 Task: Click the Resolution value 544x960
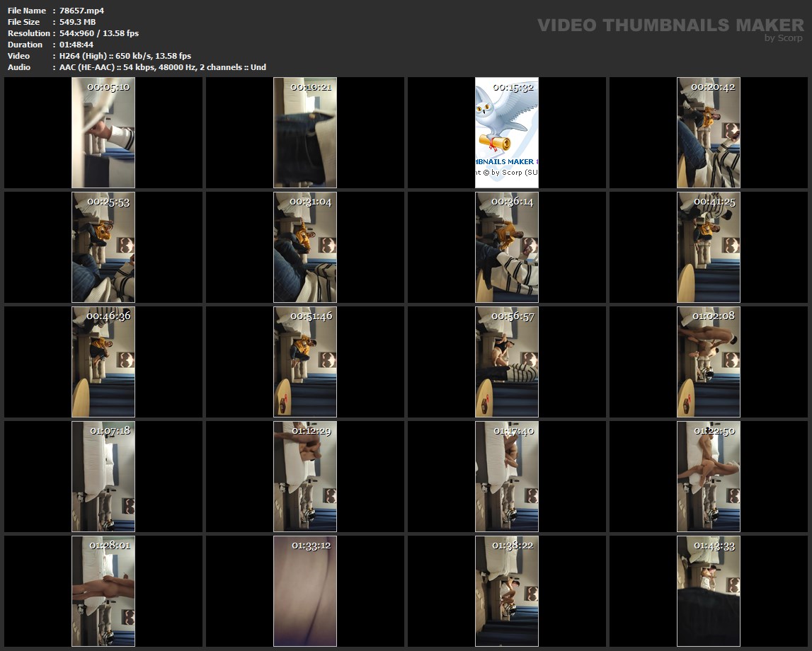pos(99,33)
